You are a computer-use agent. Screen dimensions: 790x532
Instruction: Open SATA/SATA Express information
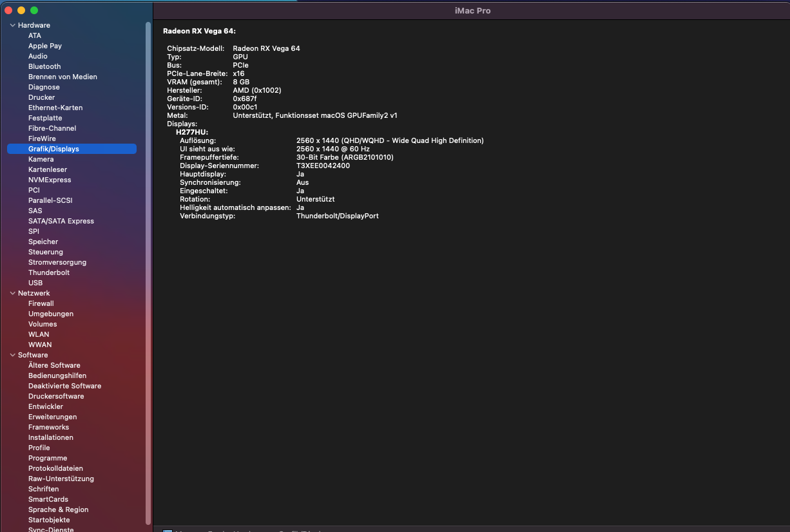pos(61,221)
